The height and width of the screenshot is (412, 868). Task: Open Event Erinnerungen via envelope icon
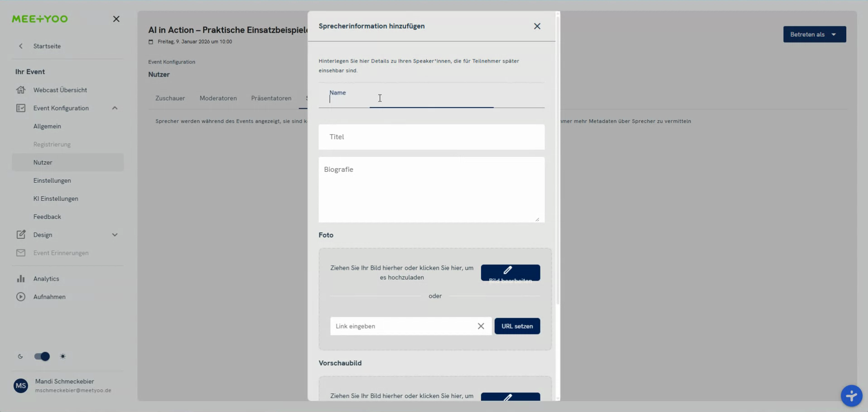click(x=21, y=253)
